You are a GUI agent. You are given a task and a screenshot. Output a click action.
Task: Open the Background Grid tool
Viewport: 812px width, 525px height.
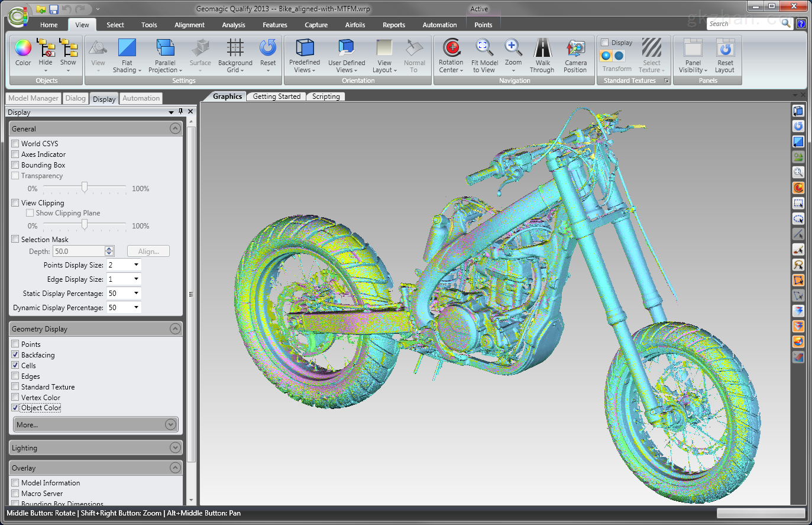tap(235, 56)
